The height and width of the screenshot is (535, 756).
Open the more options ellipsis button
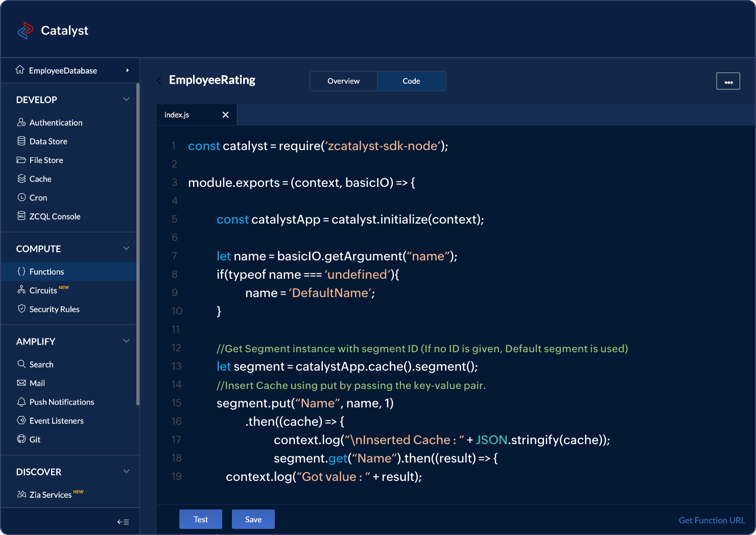pyautogui.click(x=728, y=81)
